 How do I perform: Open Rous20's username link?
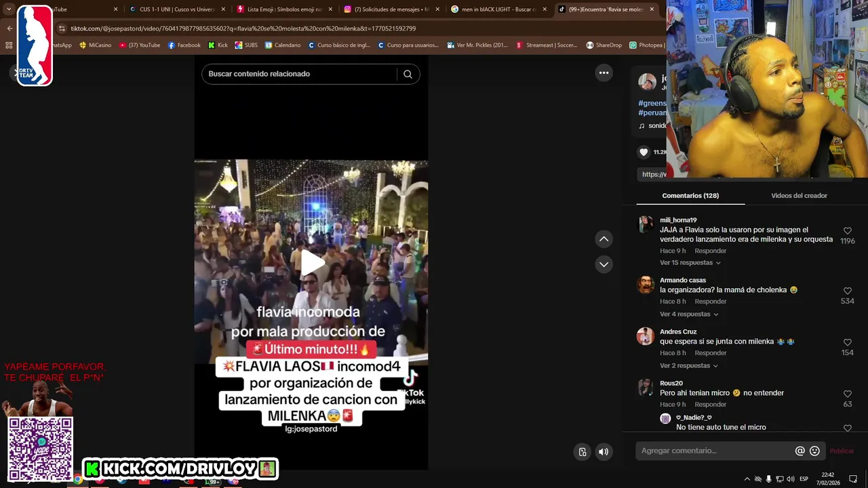coord(671,383)
